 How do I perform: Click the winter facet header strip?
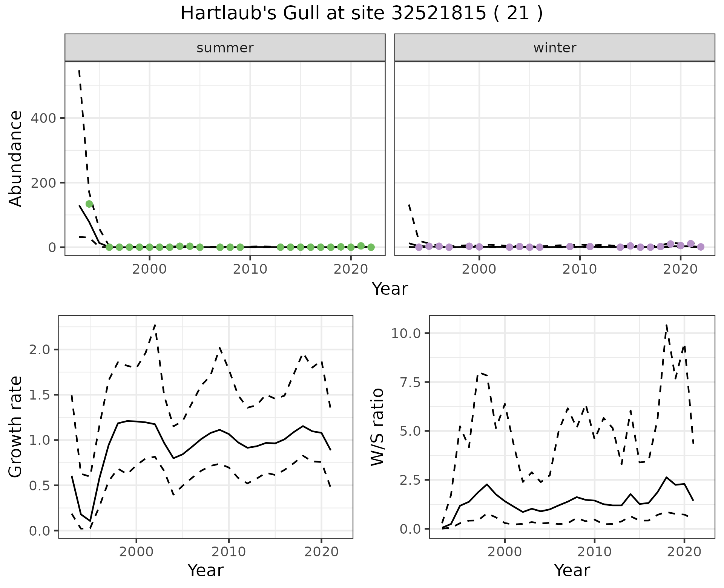click(x=554, y=48)
